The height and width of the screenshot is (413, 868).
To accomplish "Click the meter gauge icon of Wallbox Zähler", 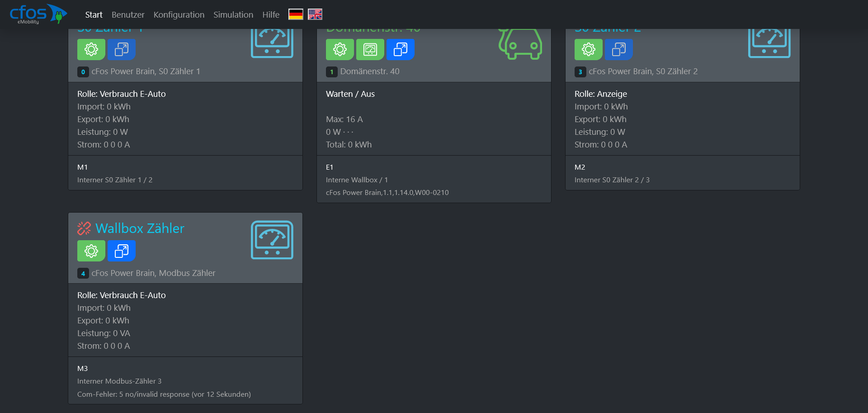I will coord(272,240).
